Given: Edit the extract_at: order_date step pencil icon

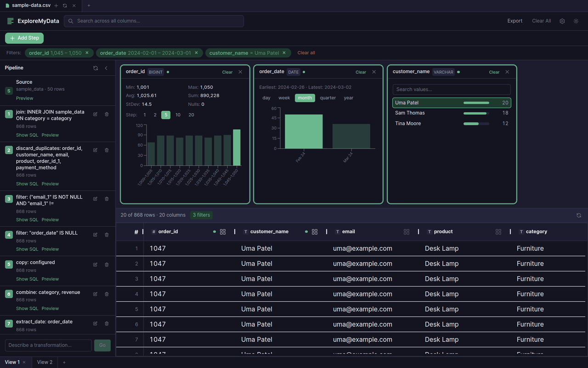Looking at the screenshot, I should (x=95, y=323).
